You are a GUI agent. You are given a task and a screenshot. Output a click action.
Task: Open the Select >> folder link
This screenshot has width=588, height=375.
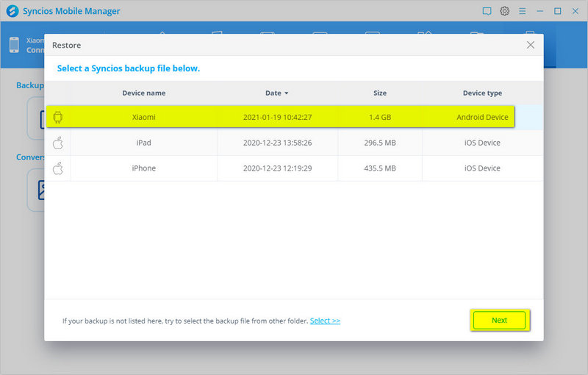[325, 321]
